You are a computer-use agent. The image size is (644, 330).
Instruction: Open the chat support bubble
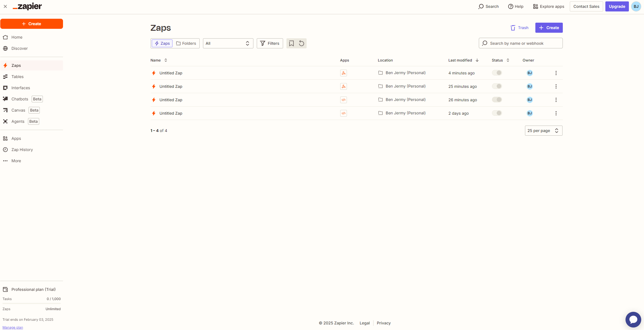(x=633, y=319)
